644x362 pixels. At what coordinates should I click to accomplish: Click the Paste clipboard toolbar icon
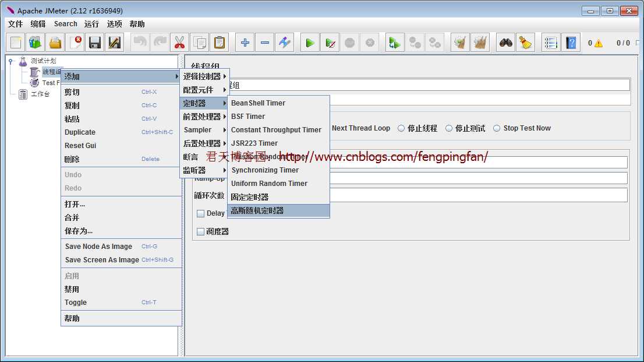tap(220, 43)
